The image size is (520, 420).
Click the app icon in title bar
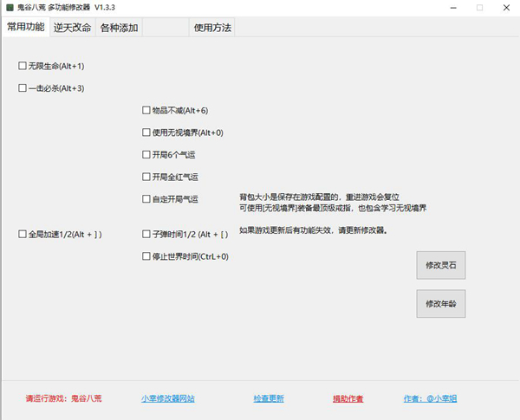10,7
